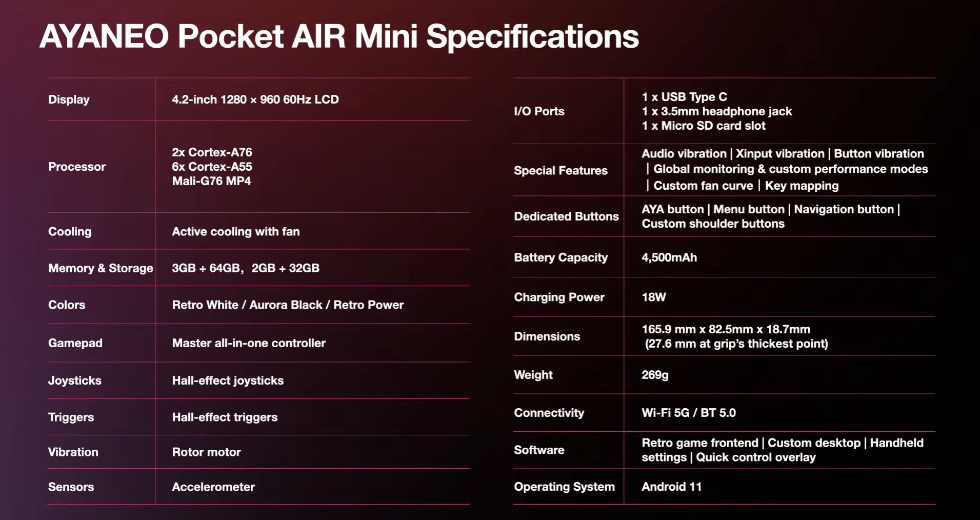Select the Active cooling with fan text
Viewport: 980px width, 520px height.
coord(236,232)
